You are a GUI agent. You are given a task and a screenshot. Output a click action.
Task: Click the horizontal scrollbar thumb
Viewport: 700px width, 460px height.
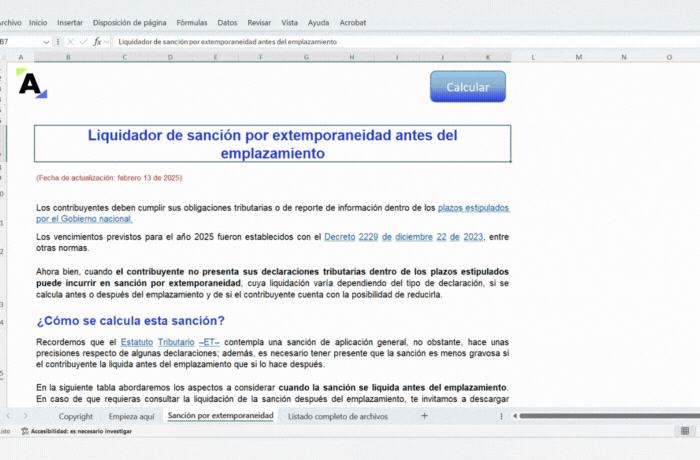[x=609, y=416]
